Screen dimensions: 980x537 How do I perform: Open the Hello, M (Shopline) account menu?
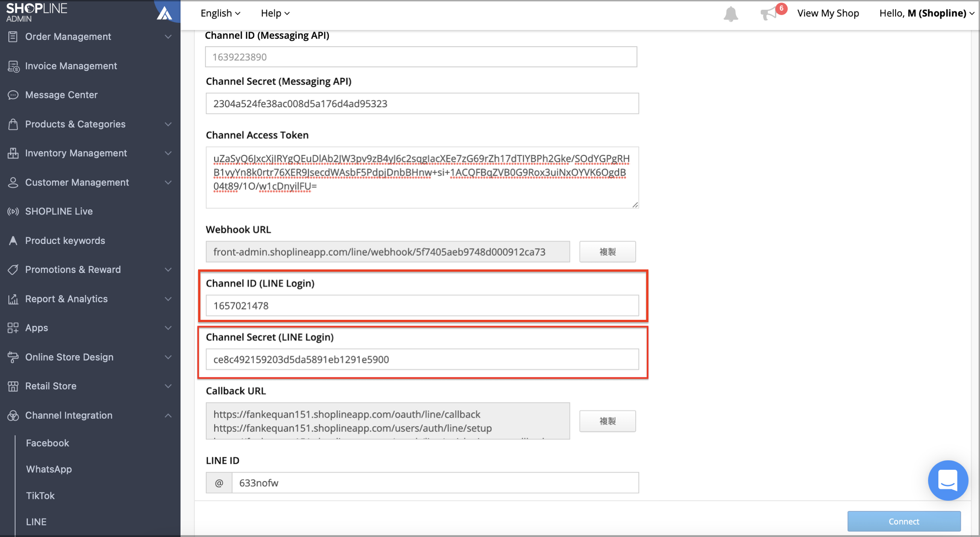(926, 13)
